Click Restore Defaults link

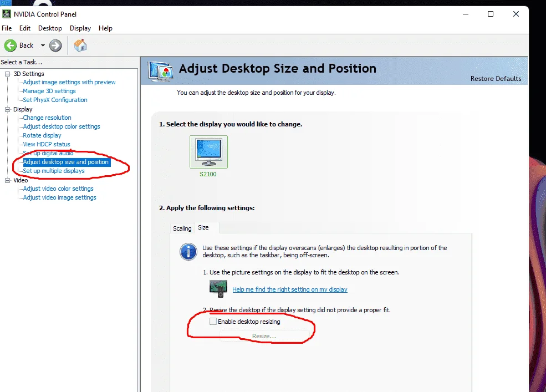[x=496, y=79]
